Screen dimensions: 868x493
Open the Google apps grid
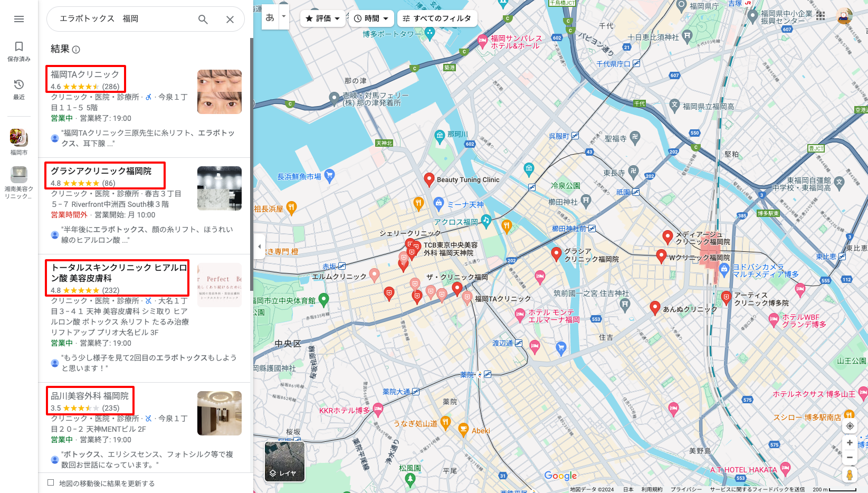click(821, 16)
